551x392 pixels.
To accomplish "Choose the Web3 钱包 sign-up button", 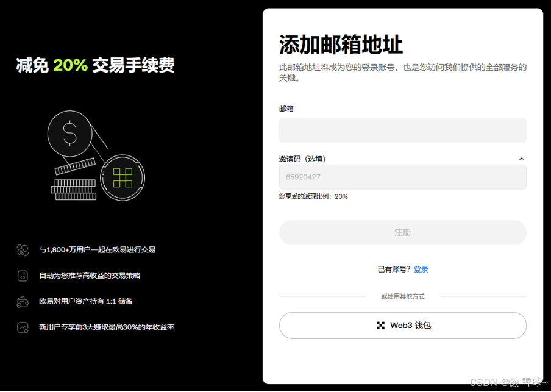I will [403, 325].
